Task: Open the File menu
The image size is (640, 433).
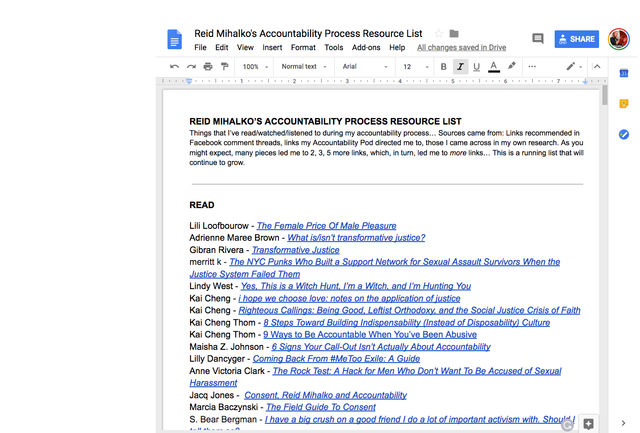Action: point(200,47)
